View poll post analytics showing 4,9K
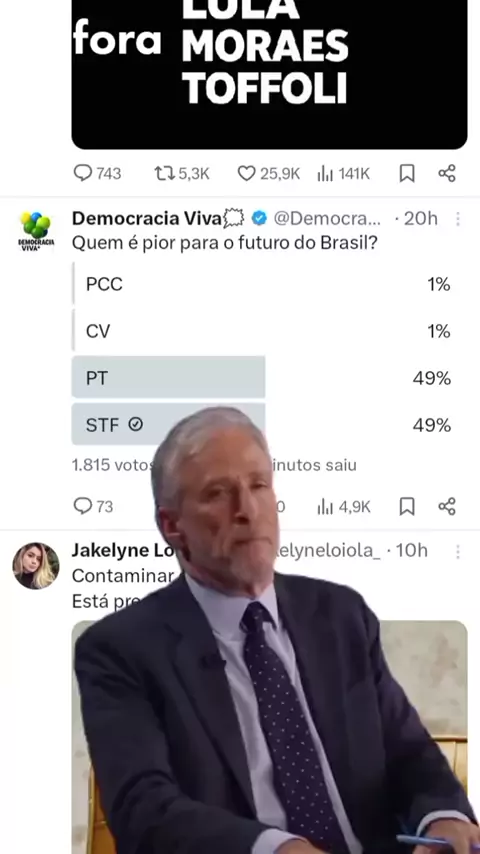Image resolution: width=480 pixels, height=854 pixels. (x=344, y=507)
